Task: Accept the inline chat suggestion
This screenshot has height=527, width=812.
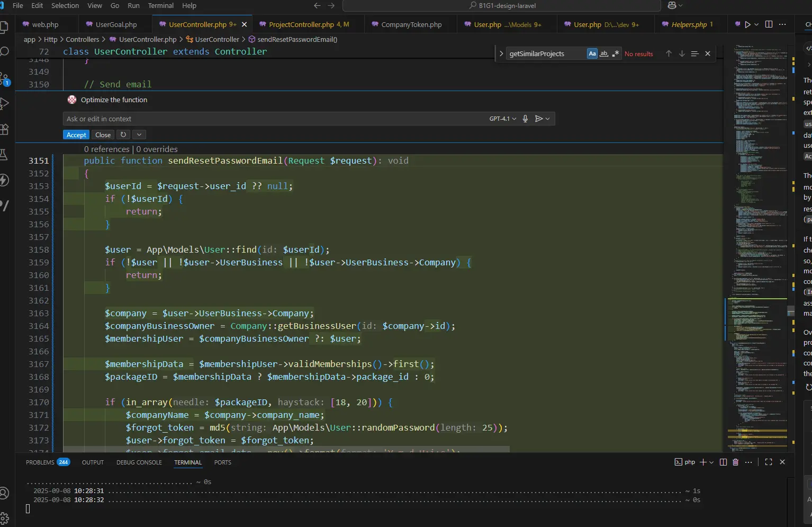Action: [76, 135]
